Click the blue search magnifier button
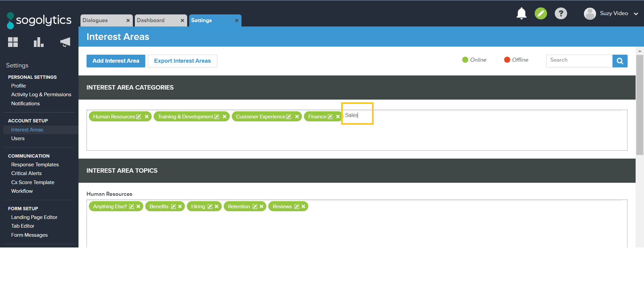Screen dimensions: 644x281 pos(620,61)
